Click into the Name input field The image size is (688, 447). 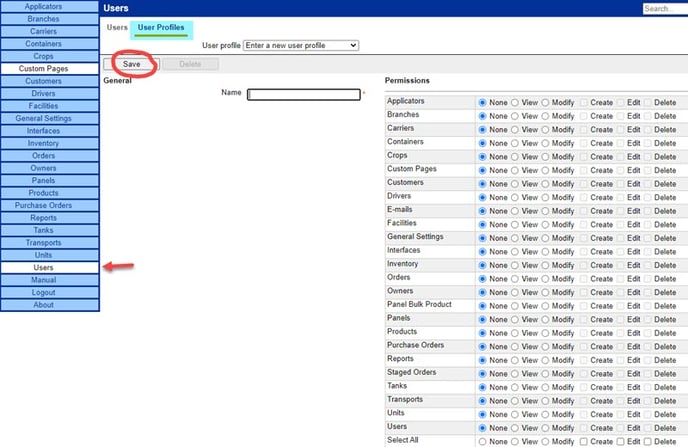[303, 95]
